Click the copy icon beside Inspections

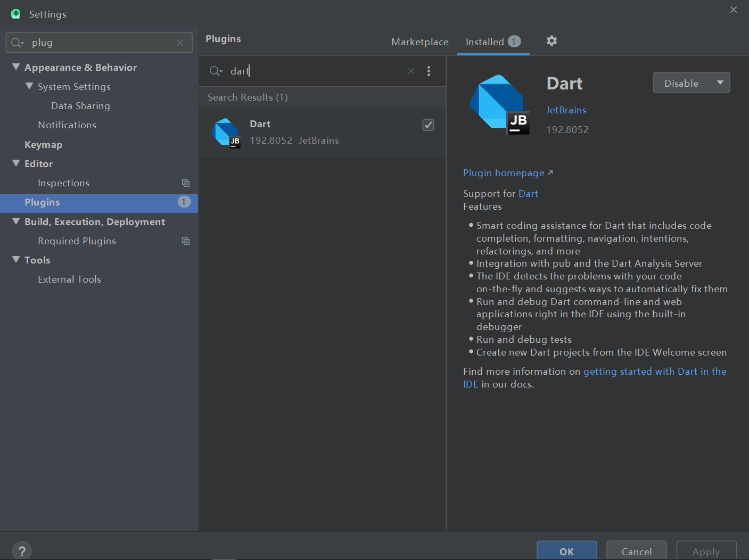point(186,183)
